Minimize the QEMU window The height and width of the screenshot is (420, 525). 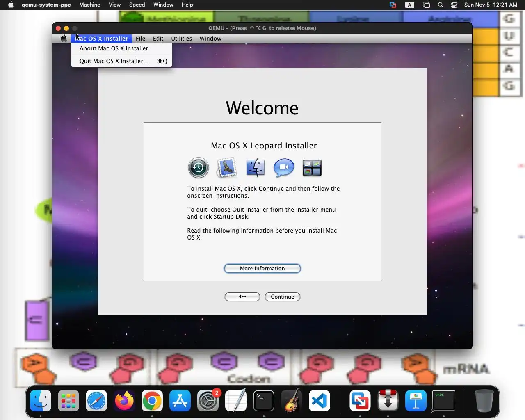[66, 28]
